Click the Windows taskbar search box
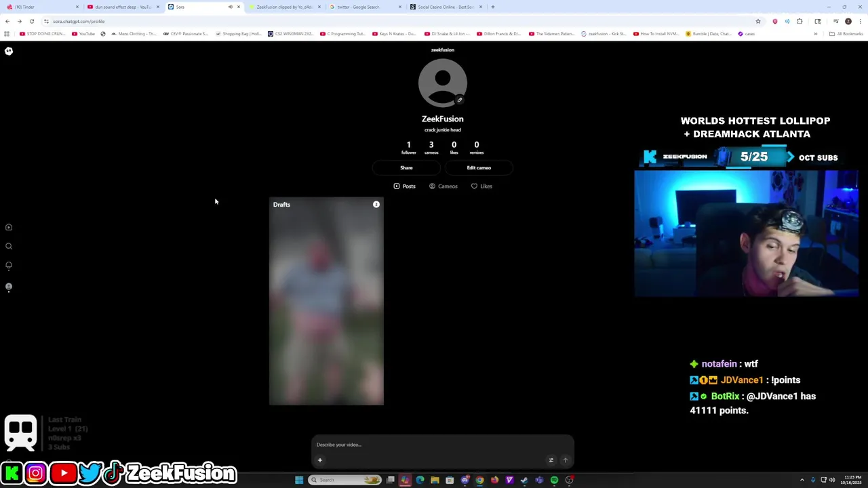 click(344, 480)
